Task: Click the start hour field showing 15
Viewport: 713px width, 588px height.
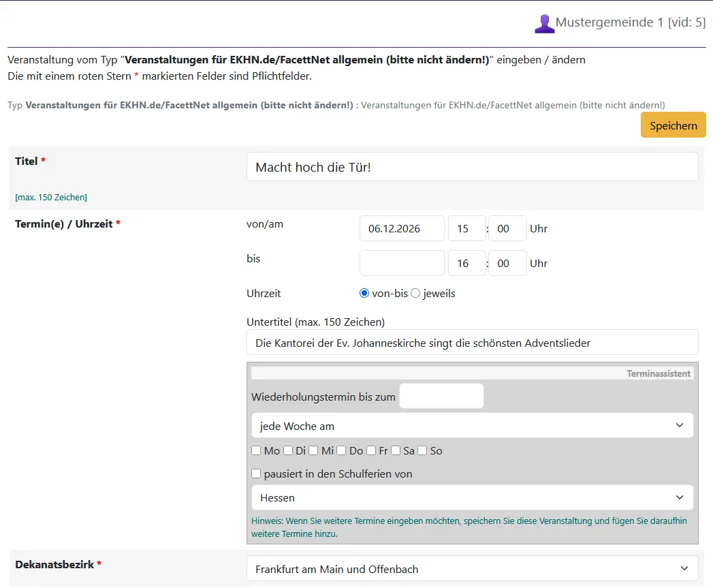Action: (x=466, y=229)
